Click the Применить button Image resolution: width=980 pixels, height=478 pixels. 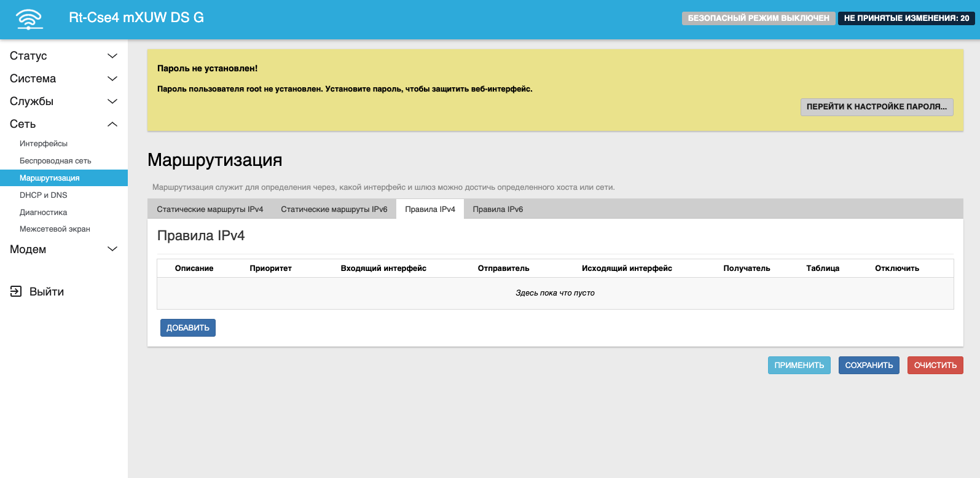(x=799, y=366)
